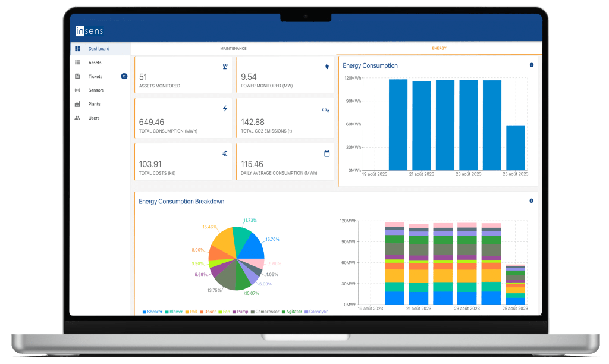Click the CO2 icon on emissions card
Image resolution: width=609 pixels, height=364 pixels.
tap(325, 110)
